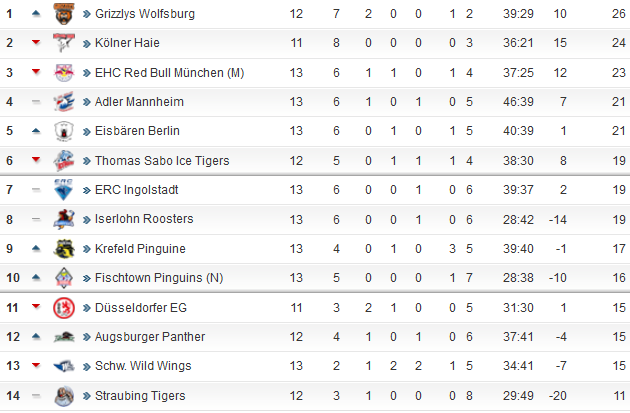Click the Straubing Tigers logo
This screenshot has width=630, height=413.
[64, 396]
